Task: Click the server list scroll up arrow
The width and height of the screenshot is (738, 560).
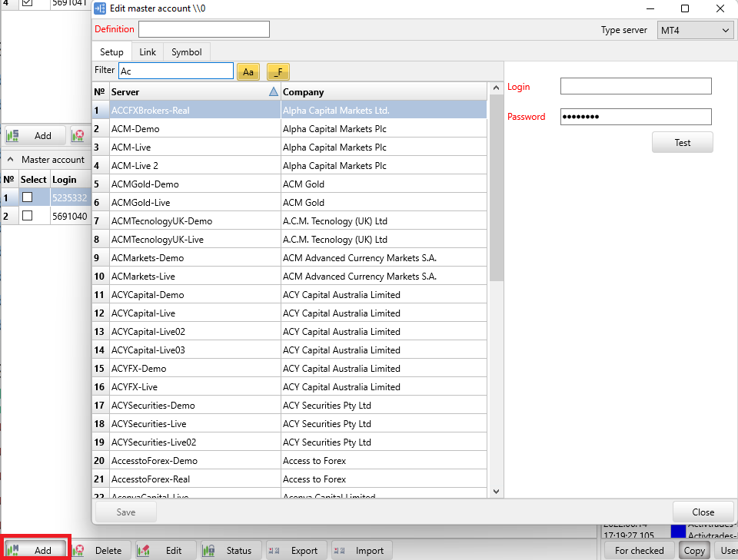Action: pyautogui.click(x=496, y=88)
